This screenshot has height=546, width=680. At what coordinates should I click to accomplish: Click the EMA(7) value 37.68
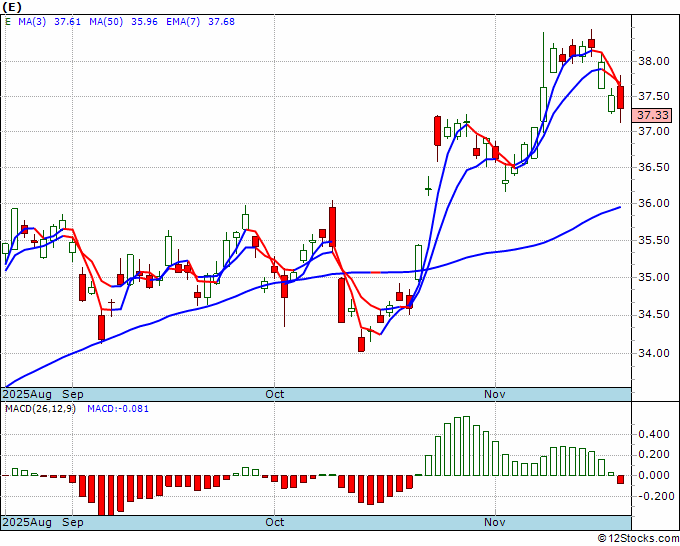221,22
